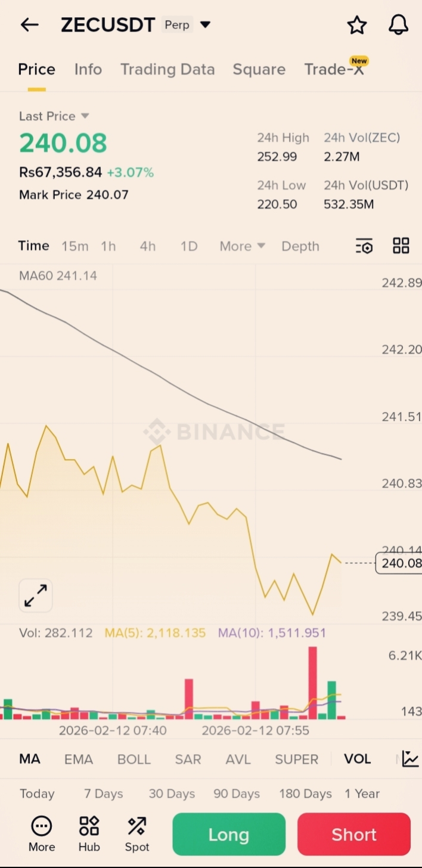
Task: Select the 15m timeframe tab
Action: click(x=75, y=246)
